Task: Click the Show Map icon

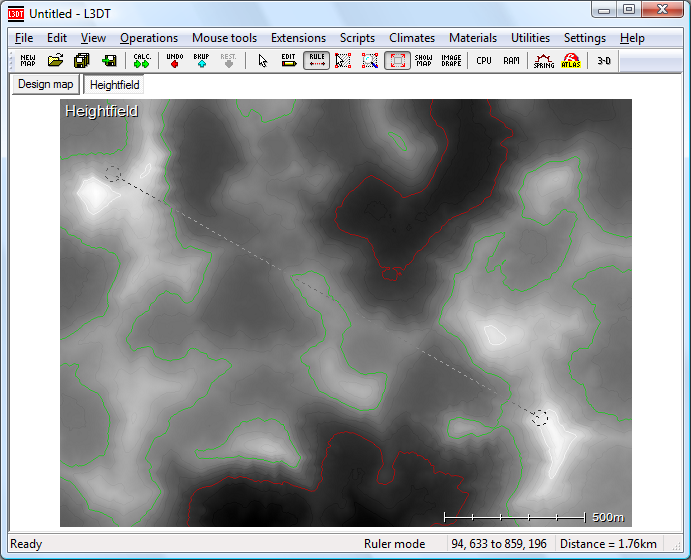Action: point(424,60)
